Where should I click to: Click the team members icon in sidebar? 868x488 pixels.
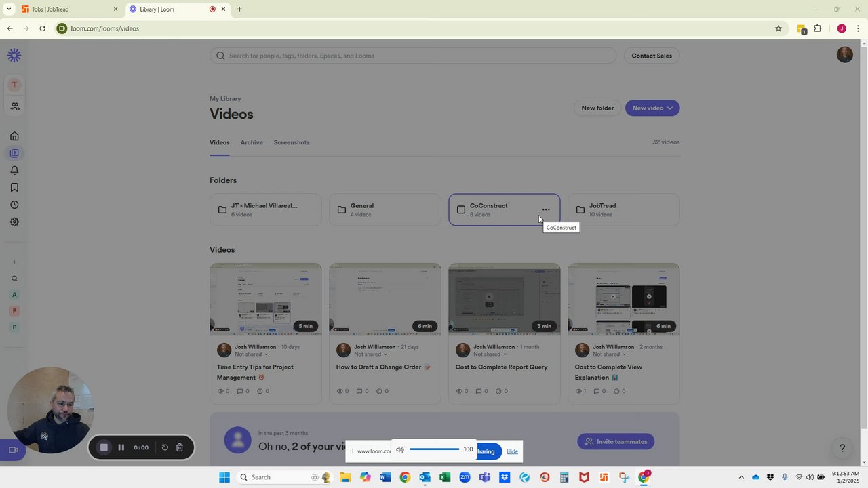(x=14, y=106)
